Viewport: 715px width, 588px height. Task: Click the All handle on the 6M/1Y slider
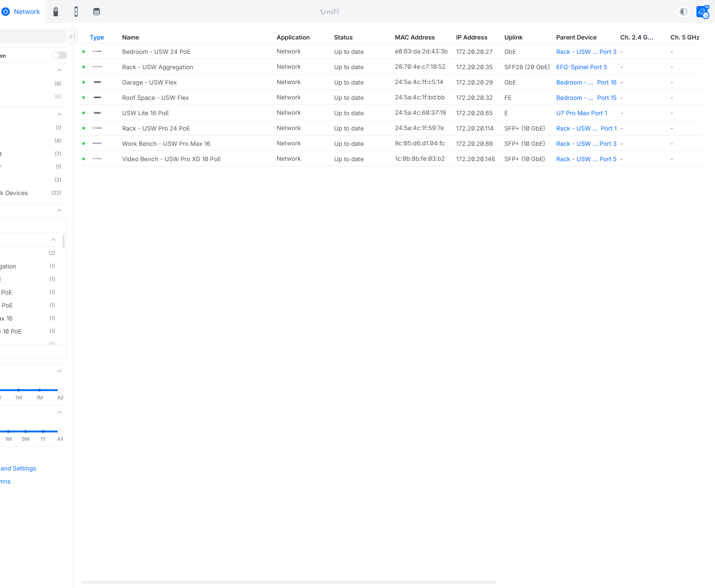60,431
